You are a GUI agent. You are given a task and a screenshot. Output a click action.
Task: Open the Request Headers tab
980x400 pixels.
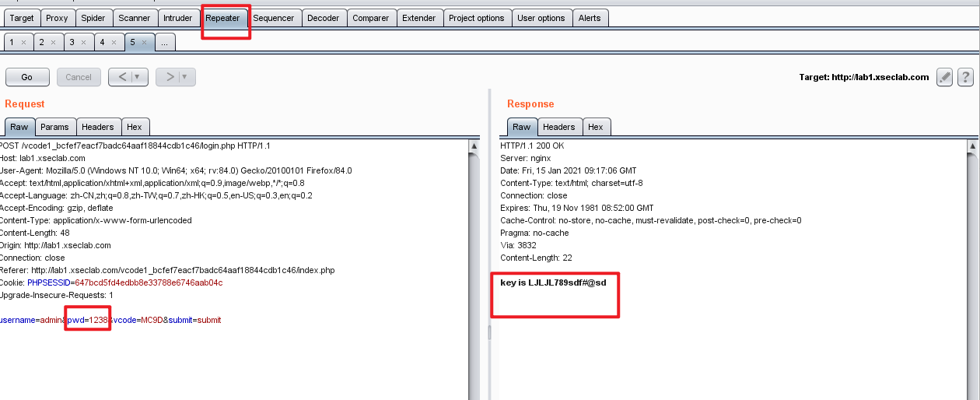point(98,127)
